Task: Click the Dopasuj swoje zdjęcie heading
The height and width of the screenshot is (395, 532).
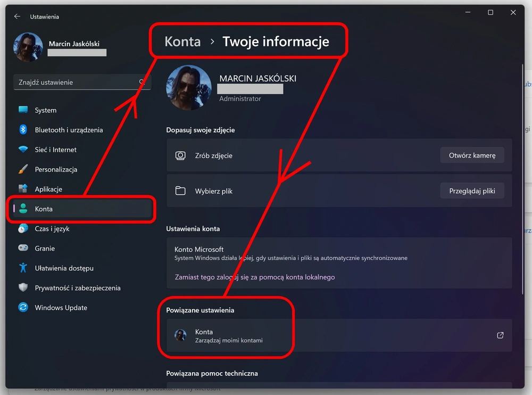Action: pos(200,130)
